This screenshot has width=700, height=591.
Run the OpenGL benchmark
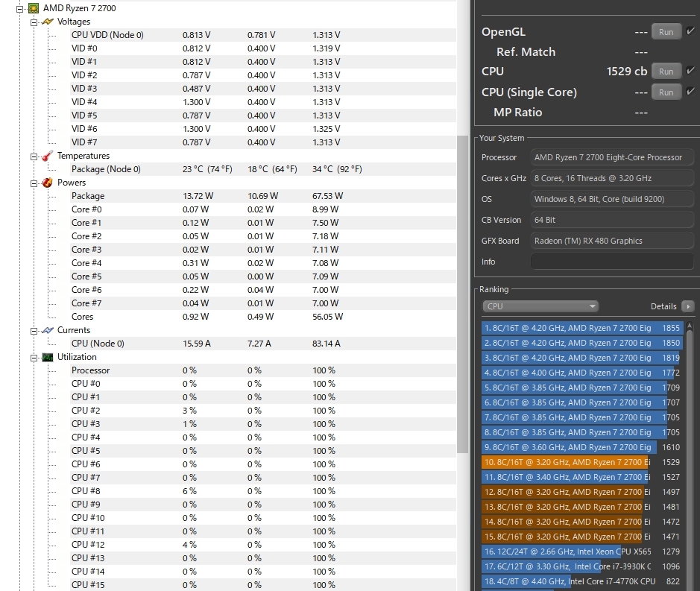click(666, 32)
